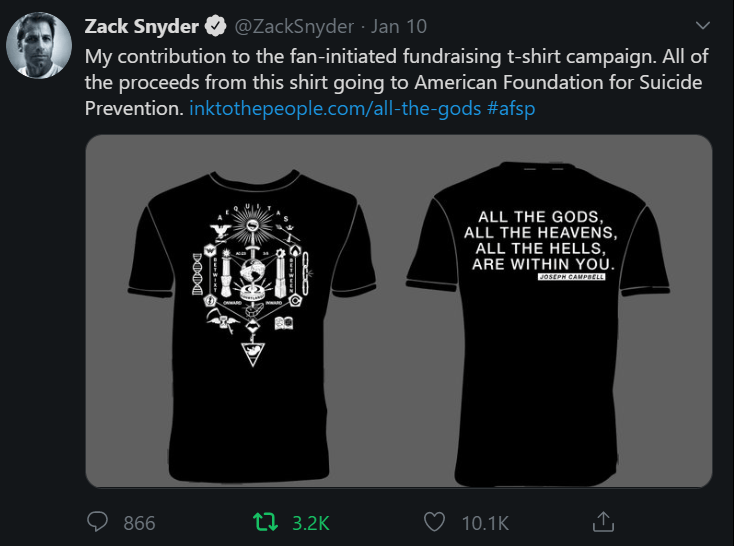Screen dimensions: 734x546
Task: Click the 866 replies count
Action: 140,522
